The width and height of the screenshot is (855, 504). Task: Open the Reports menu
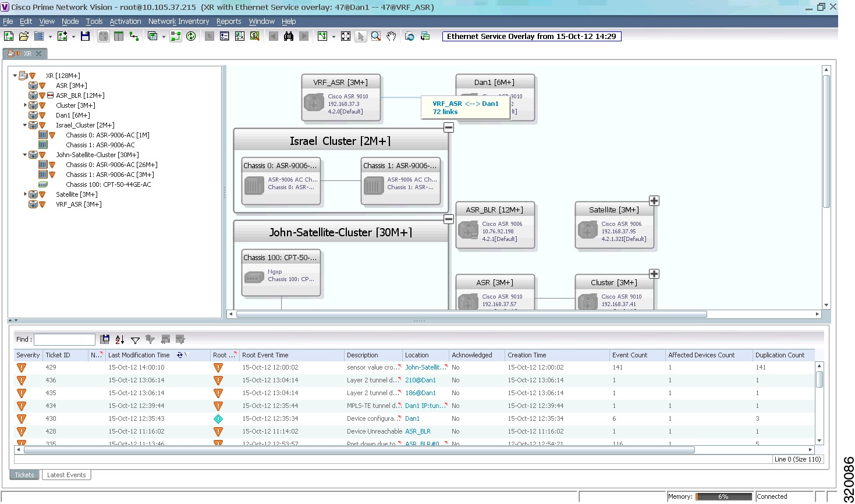coord(229,22)
